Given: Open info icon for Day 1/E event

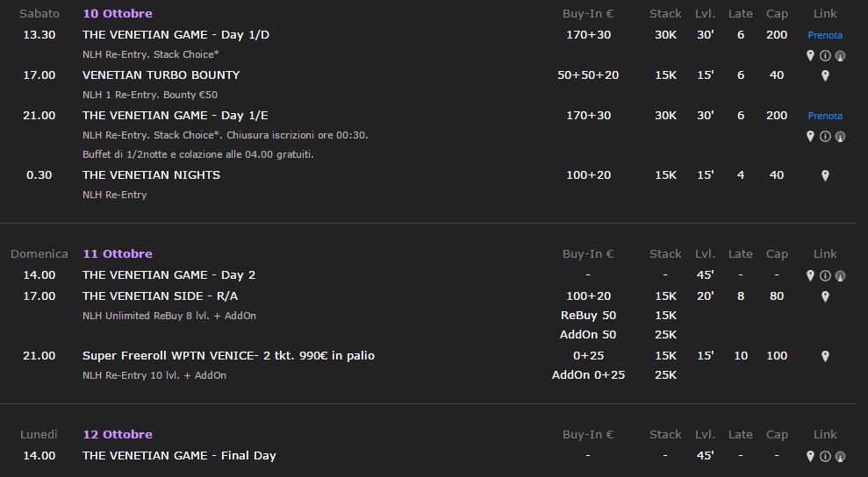Looking at the screenshot, I should [825, 136].
